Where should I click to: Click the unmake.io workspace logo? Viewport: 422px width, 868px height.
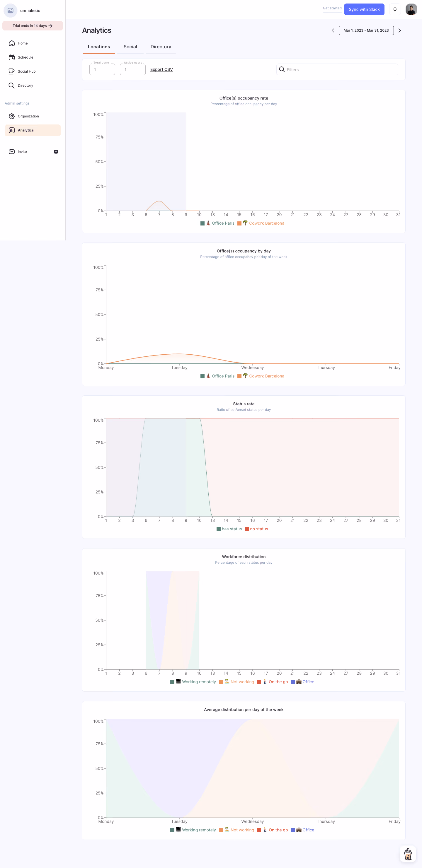click(x=11, y=11)
